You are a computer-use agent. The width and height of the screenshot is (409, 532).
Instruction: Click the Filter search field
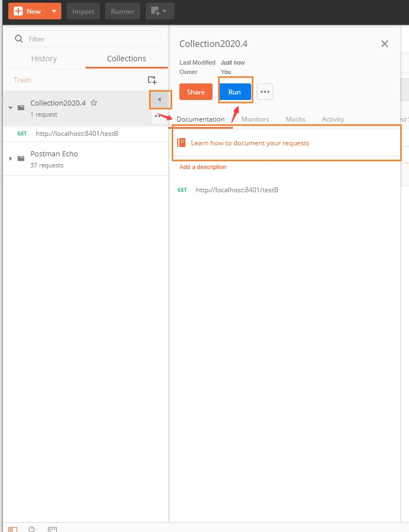[x=85, y=39]
